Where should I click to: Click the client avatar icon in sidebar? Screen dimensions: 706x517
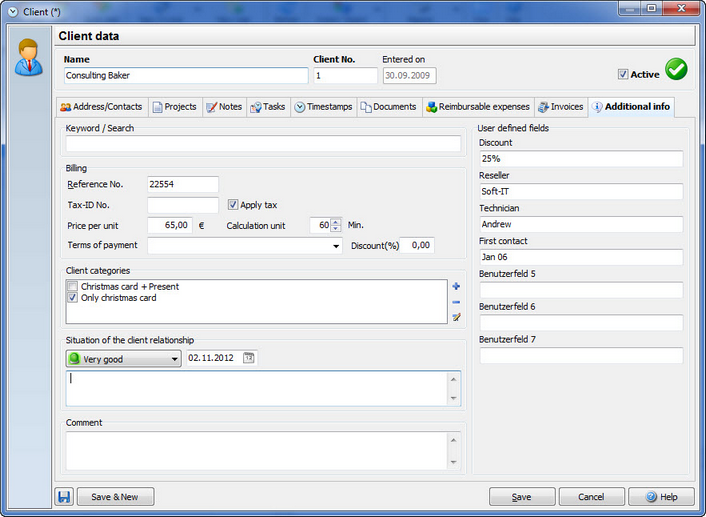pos(29,57)
